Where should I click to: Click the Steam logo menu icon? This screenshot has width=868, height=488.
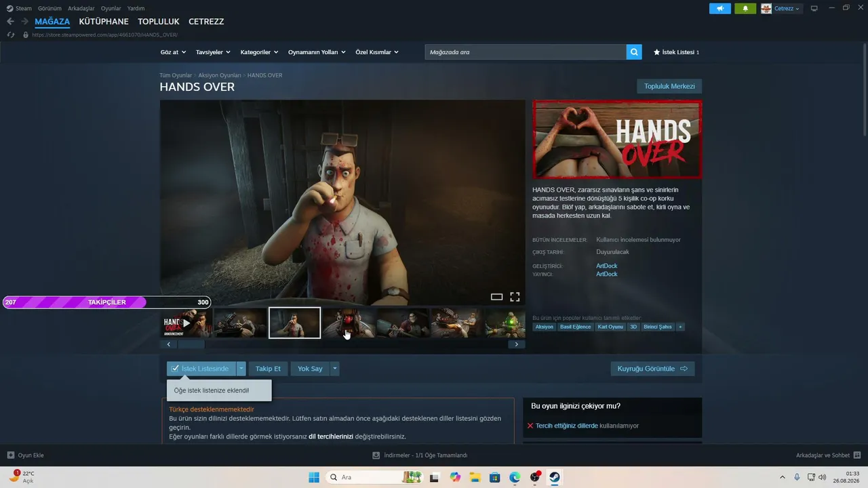9,8
